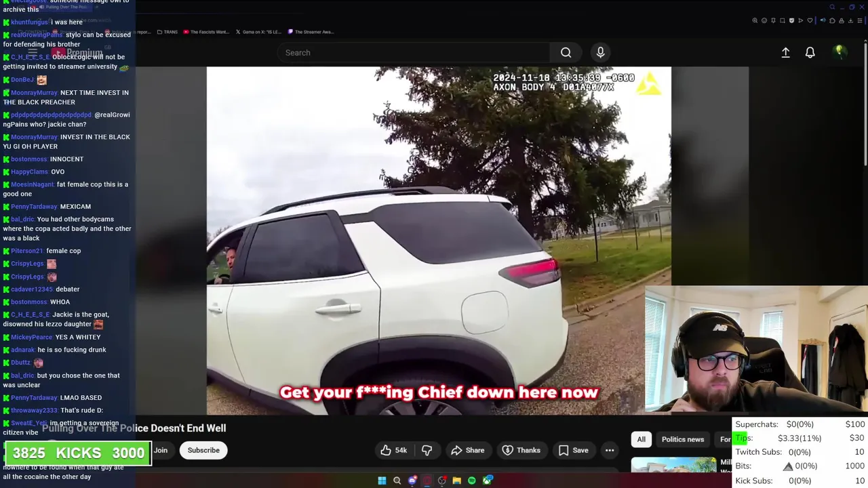Viewport: 868px width, 488px height.
Task: Click recommended video thumbnail below filter chips
Action: pos(673,465)
